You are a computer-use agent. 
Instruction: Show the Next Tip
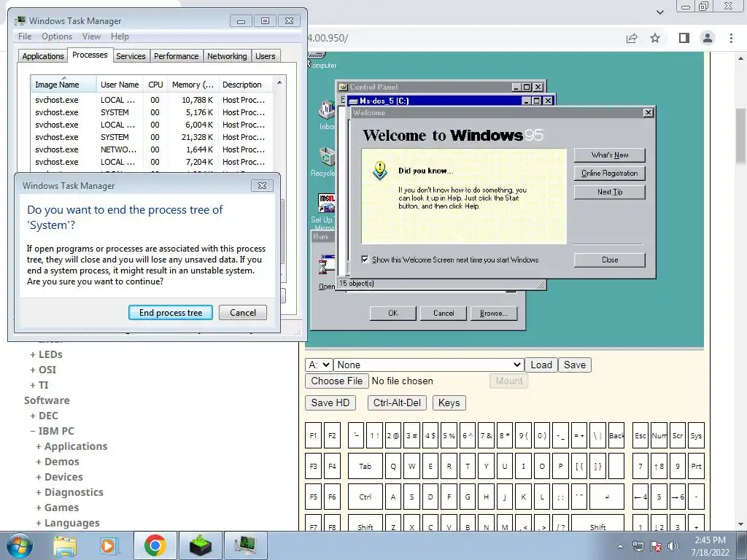610,192
